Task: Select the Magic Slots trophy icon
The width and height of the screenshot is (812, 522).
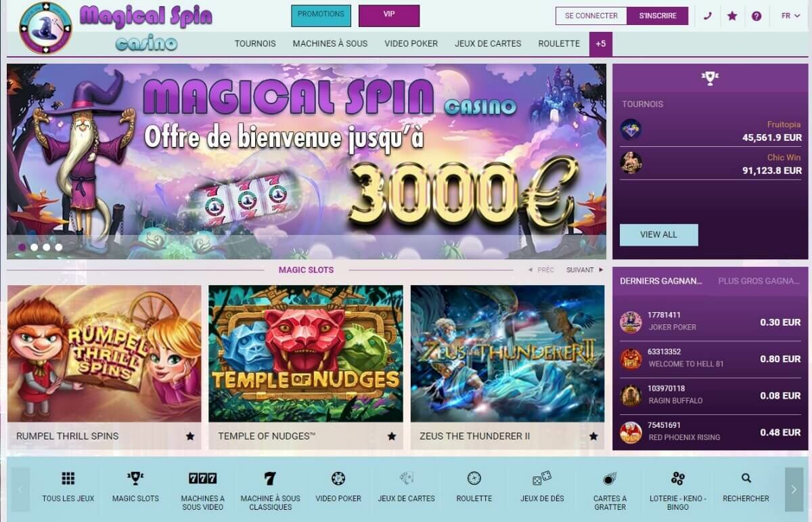Action: click(x=135, y=479)
